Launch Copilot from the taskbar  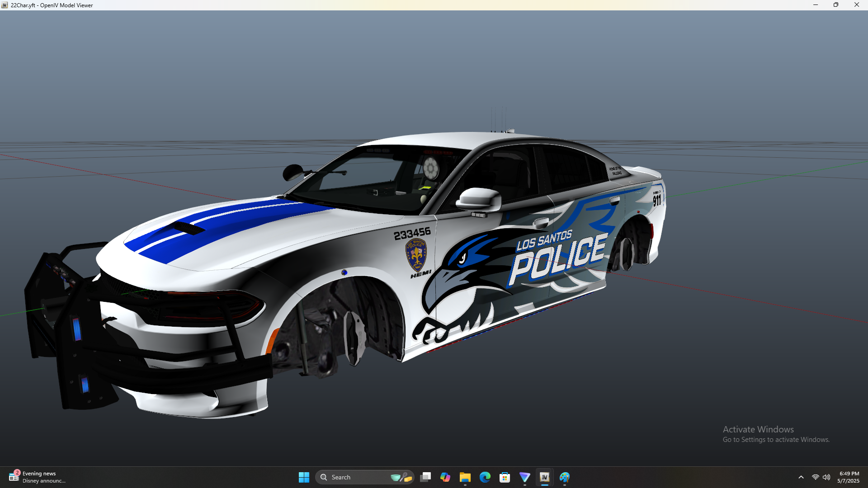445,477
